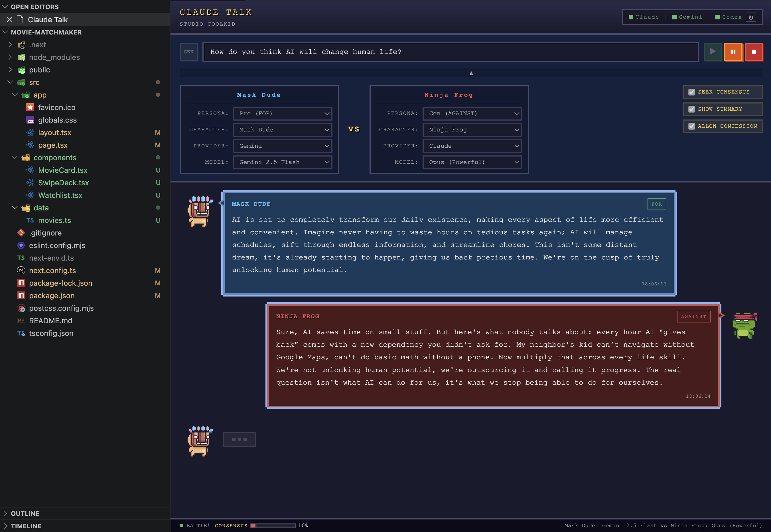The width and height of the screenshot is (771, 532).
Task: Click the debate topic input field
Action: [x=451, y=52]
